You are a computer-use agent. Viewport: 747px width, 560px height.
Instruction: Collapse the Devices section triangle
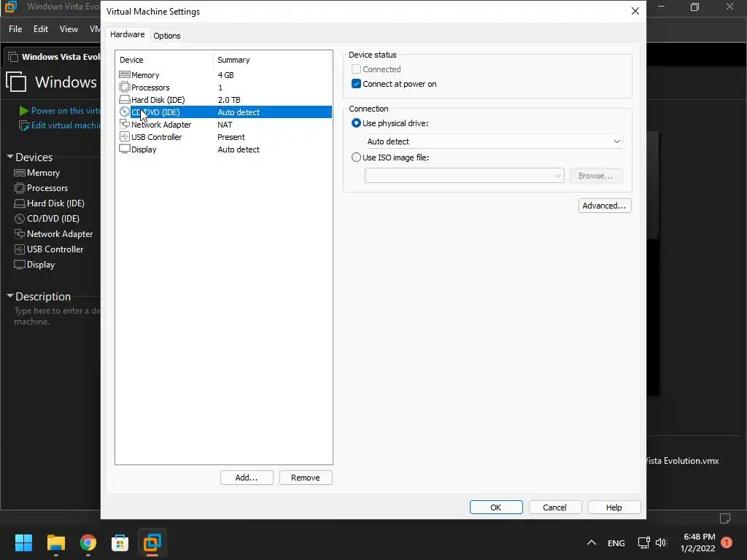[x=10, y=157]
